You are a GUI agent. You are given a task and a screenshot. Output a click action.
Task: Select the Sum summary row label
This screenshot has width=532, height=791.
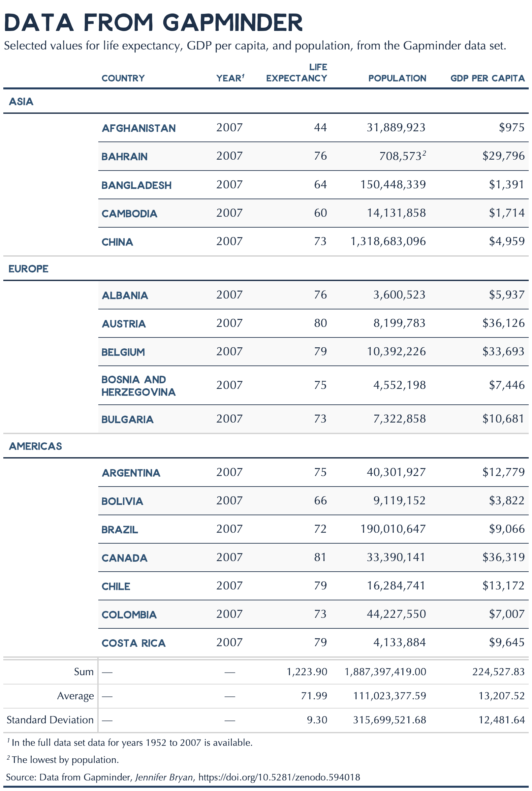click(83, 672)
